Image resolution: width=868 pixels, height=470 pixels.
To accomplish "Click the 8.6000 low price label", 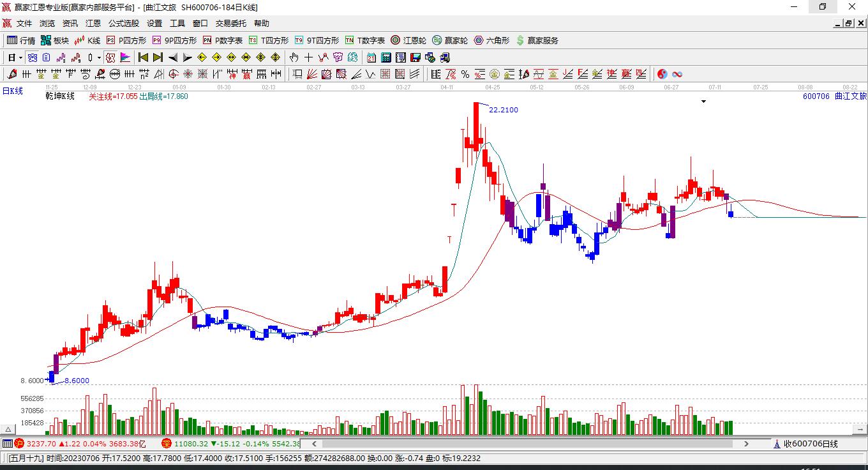I will pos(77,381).
